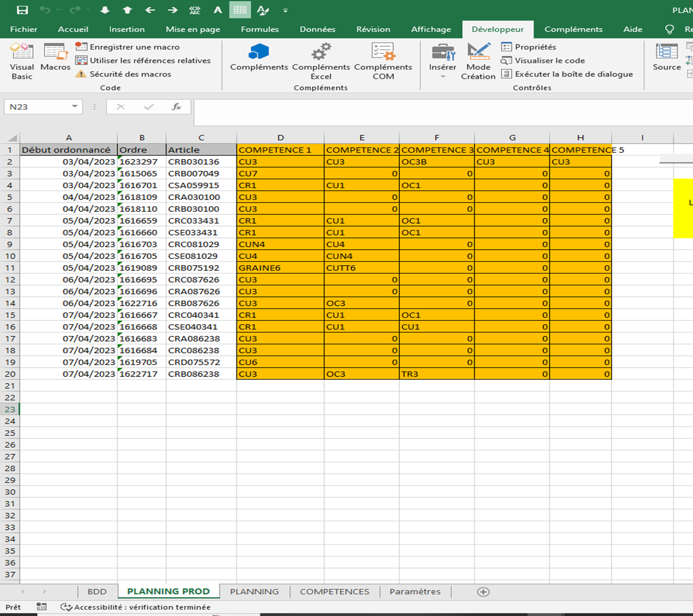The height and width of the screenshot is (616, 693).
Task: Open Compléments Excel add-ins
Action: point(321,60)
